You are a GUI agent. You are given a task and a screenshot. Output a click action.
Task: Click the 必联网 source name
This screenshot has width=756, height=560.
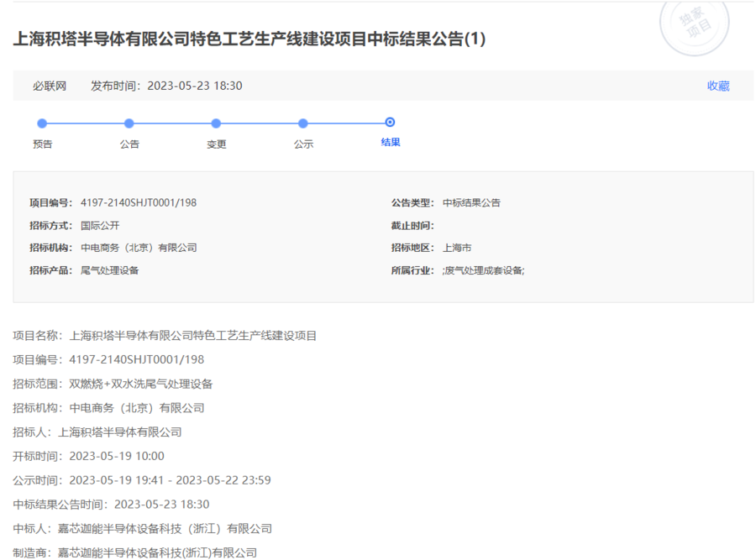(50, 86)
